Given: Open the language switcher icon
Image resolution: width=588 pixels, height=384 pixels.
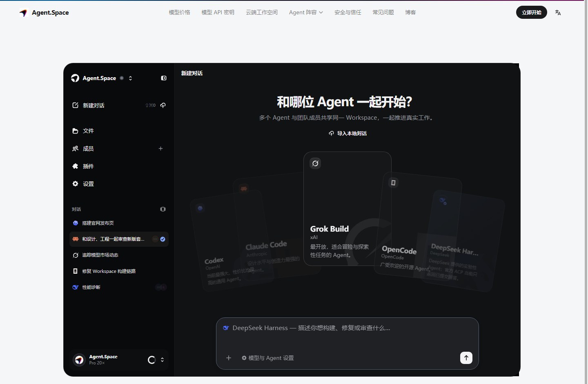Looking at the screenshot, I should pos(558,13).
